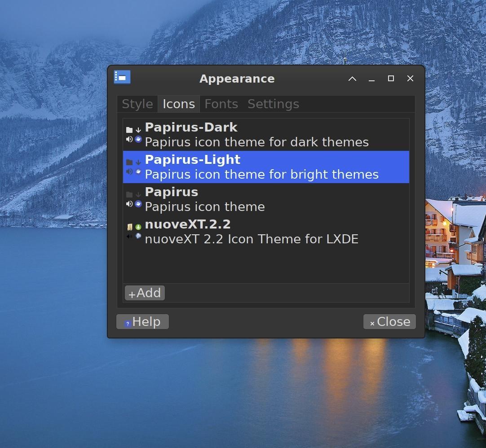Viewport: 486px width, 448px height.
Task: Choose the Papirus-Dark icon theme
Action: tap(266, 135)
